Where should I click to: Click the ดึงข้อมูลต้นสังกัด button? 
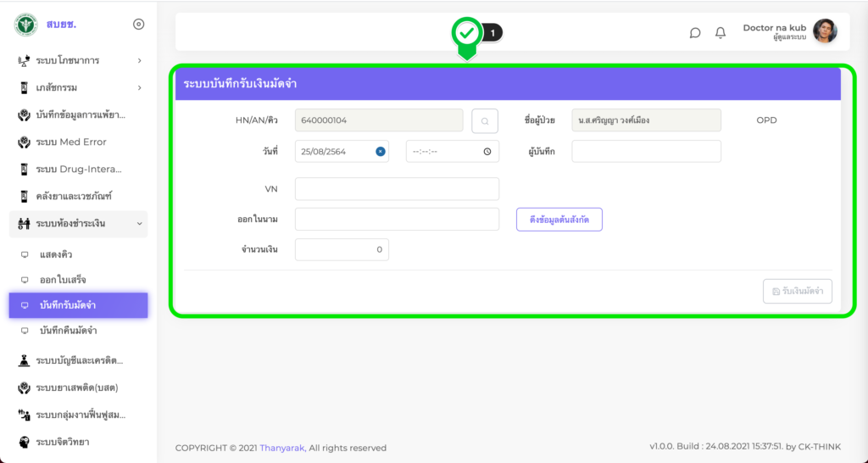[559, 220]
